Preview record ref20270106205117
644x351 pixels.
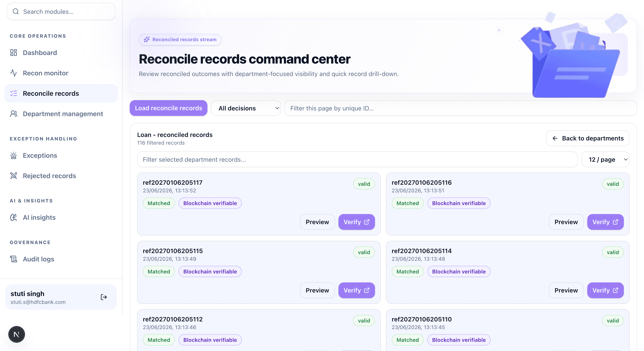317,222
